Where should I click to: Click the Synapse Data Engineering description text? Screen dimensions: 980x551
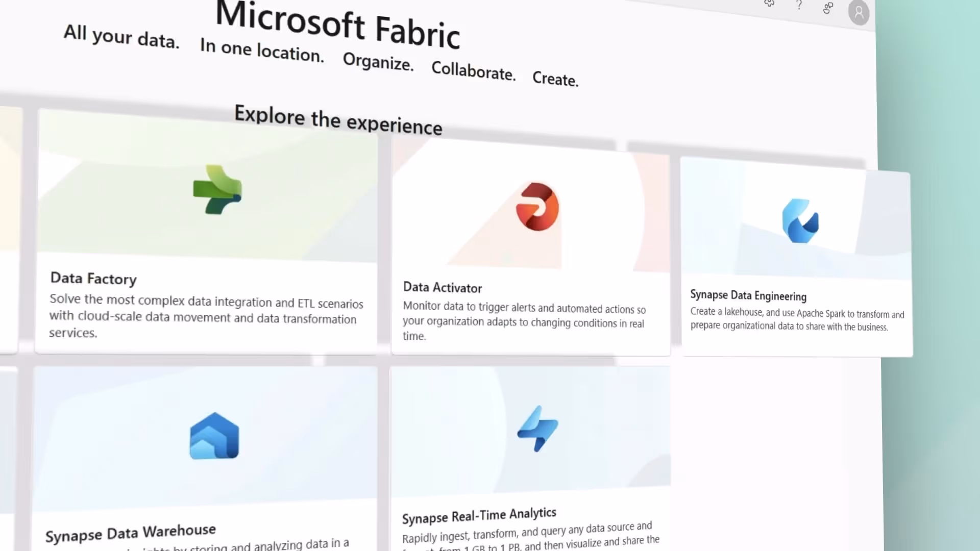797,319
